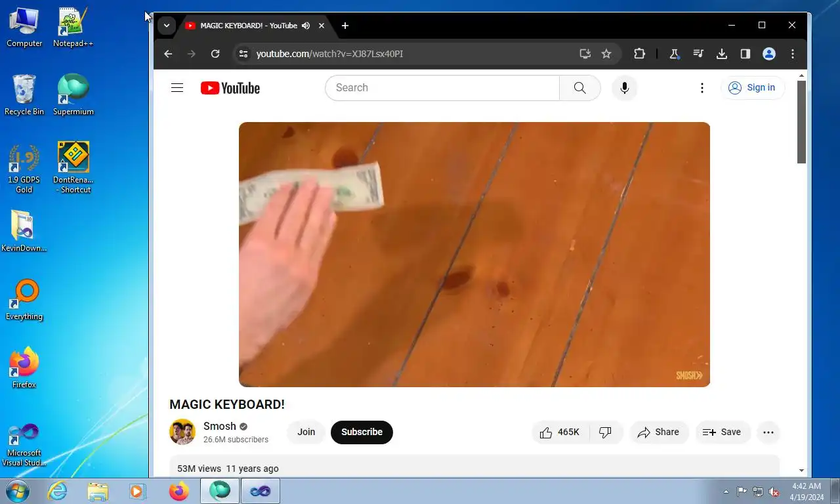The image size is (840, 504).
Task: Click the video player to pause
Action: point(474,255)
